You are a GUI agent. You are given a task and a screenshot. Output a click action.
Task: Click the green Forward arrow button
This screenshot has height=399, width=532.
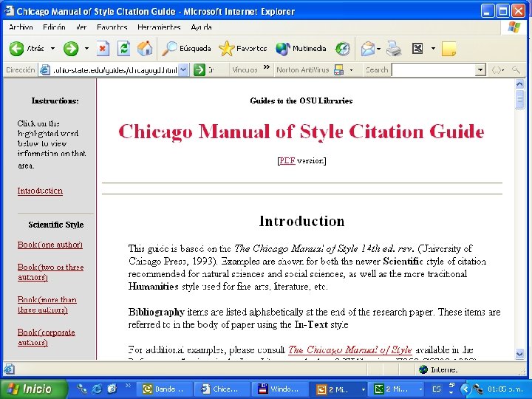71,49
